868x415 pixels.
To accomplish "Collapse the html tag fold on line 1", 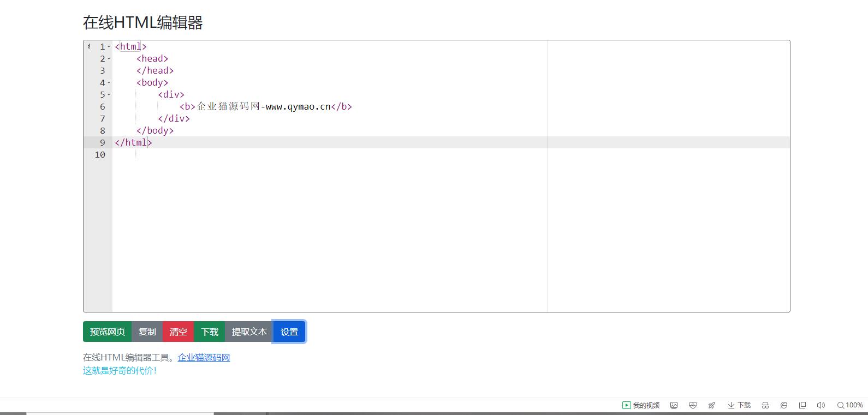I will 109,47.
